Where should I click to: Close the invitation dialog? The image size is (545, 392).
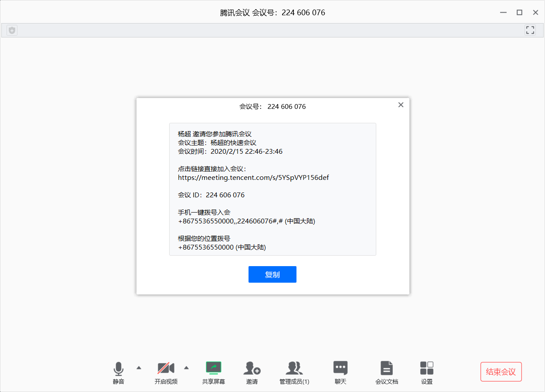tap(401, 105)
